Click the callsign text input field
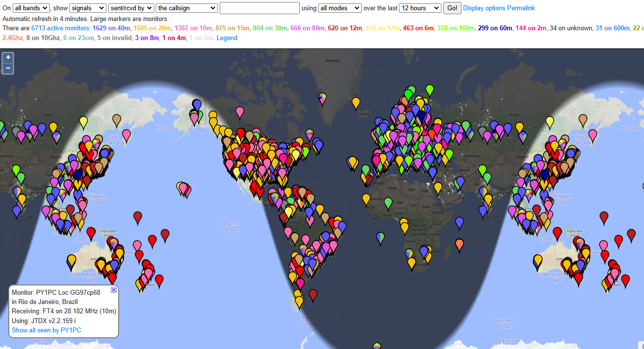Image resolution: width=644 pixels, height=349 pixels. [259, 8]
